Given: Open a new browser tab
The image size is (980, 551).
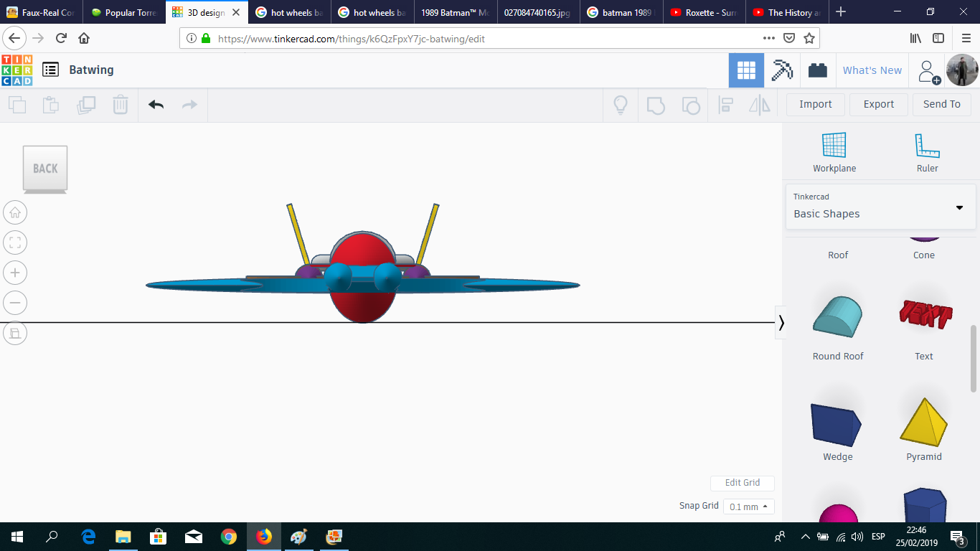Looking at the screenshot, I should pos(841,12).
